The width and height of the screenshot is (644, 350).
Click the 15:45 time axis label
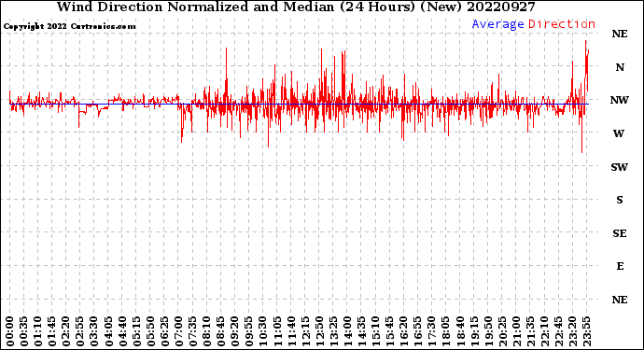click(390, 331)
